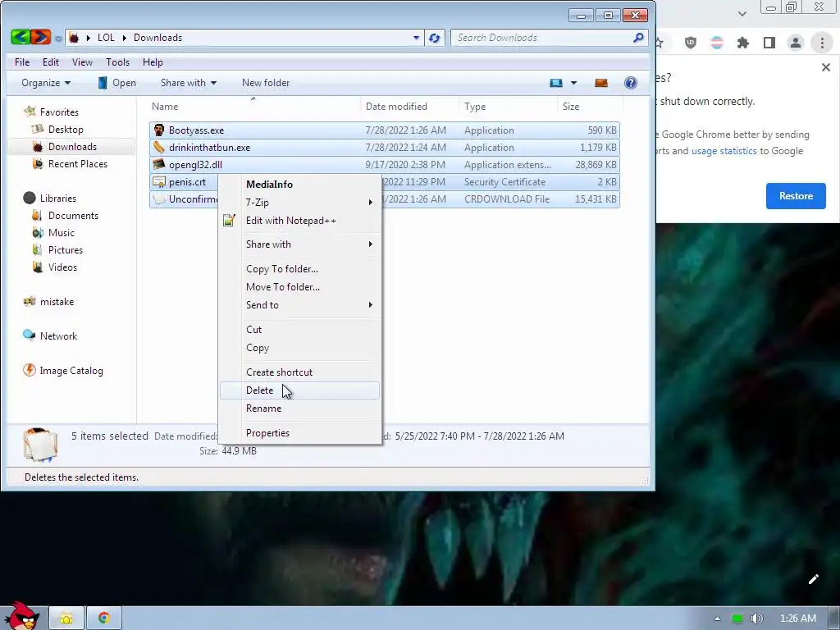Click the Chrome profile avatar icon
The height and width of the screenshot is (630, 840).
point(796,43)
